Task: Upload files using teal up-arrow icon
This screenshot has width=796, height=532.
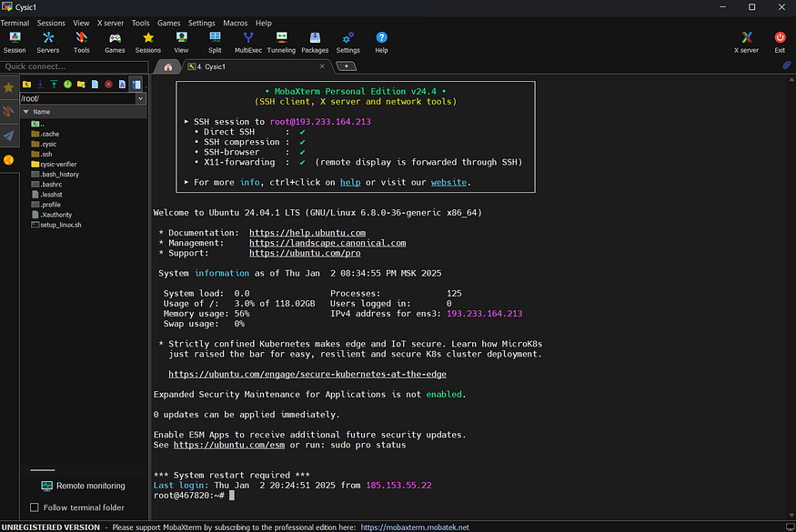Action: point(54,85)
